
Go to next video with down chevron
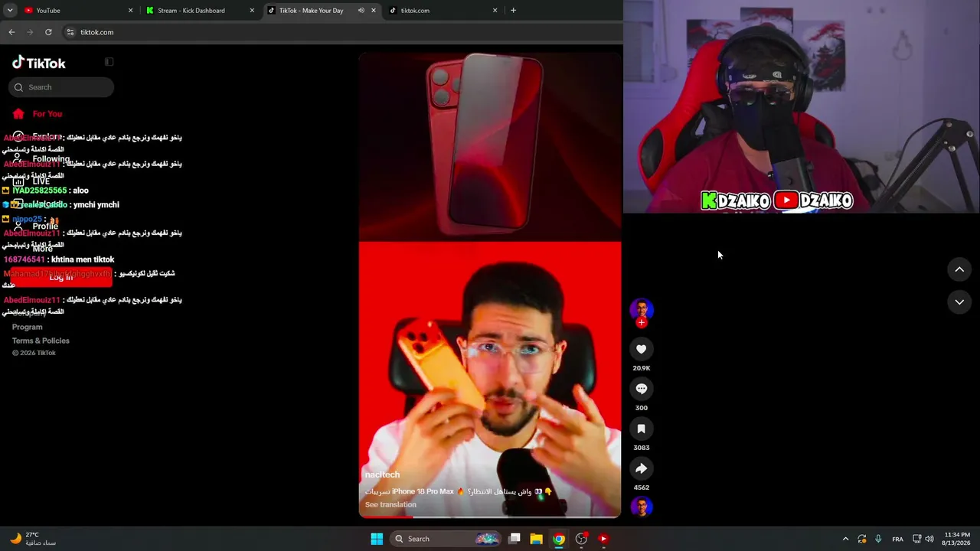click(x=959, y=302)
